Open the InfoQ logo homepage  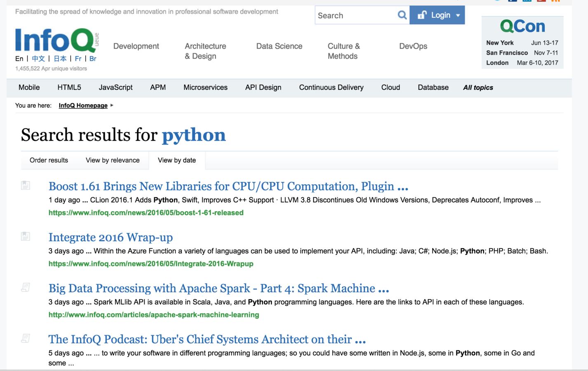57,40
